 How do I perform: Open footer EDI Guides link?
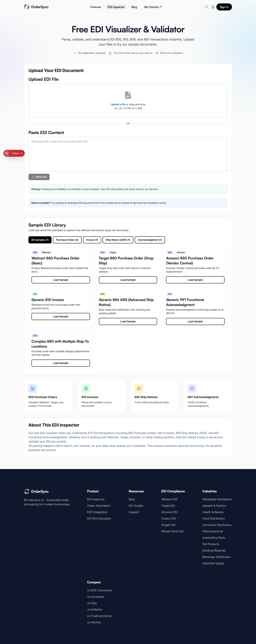click(x=136, y=506)
